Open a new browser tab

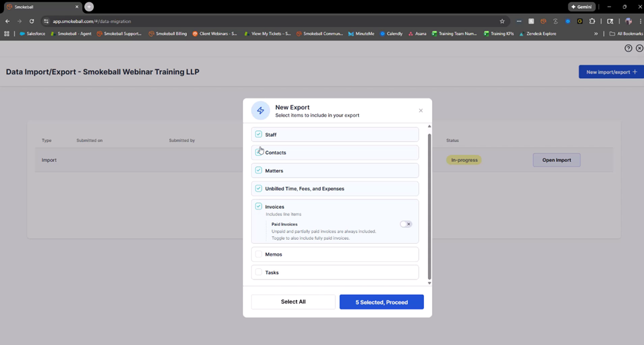(89, 7)
